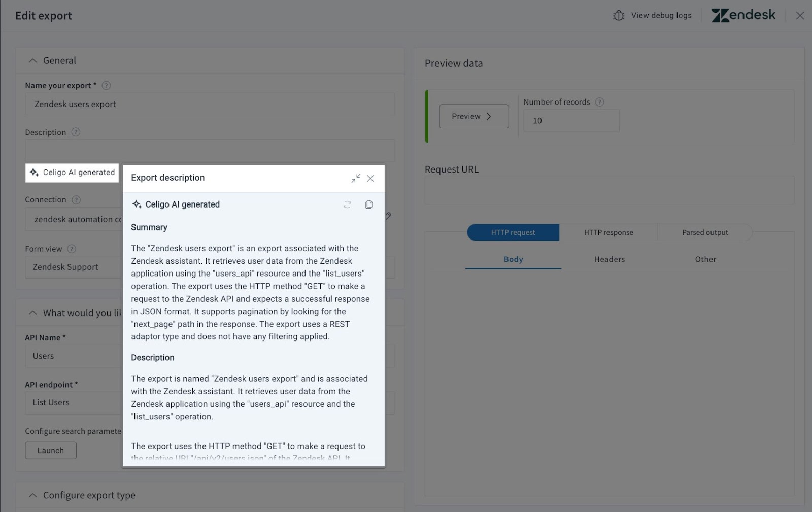812x512 pixels.
Task: Click the Request URL input field
Action: 608,190
